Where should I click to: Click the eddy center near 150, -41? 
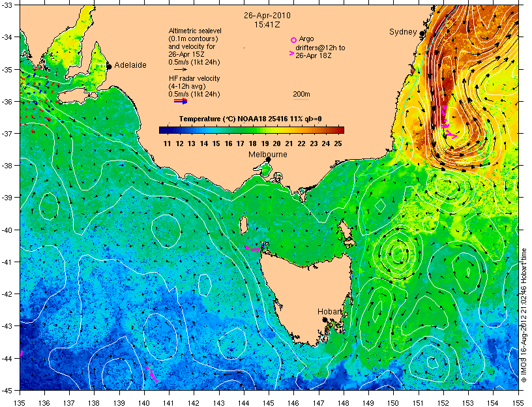point(398,253)
